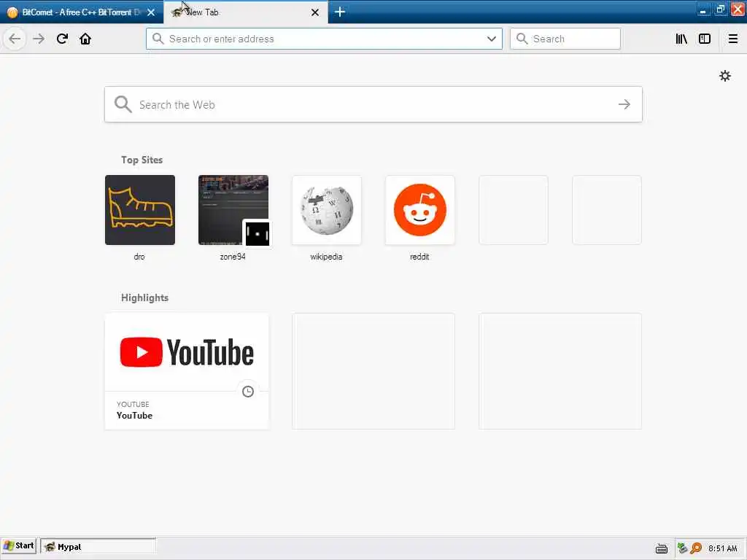This screenshot has height=560, width=747.
Task: Open the YouTube highlight card
Action: click(x=187, y=371)
